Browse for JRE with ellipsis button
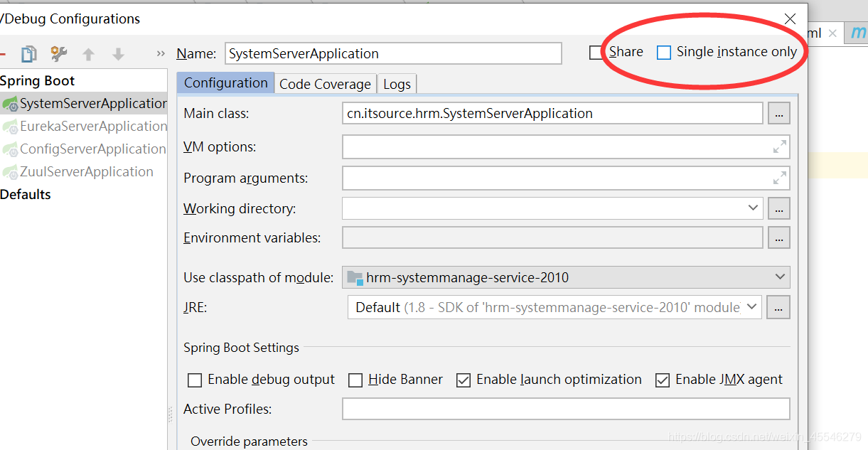Image resolution: width=868 pixels, height=450 pixels. (x=779, y=307)
